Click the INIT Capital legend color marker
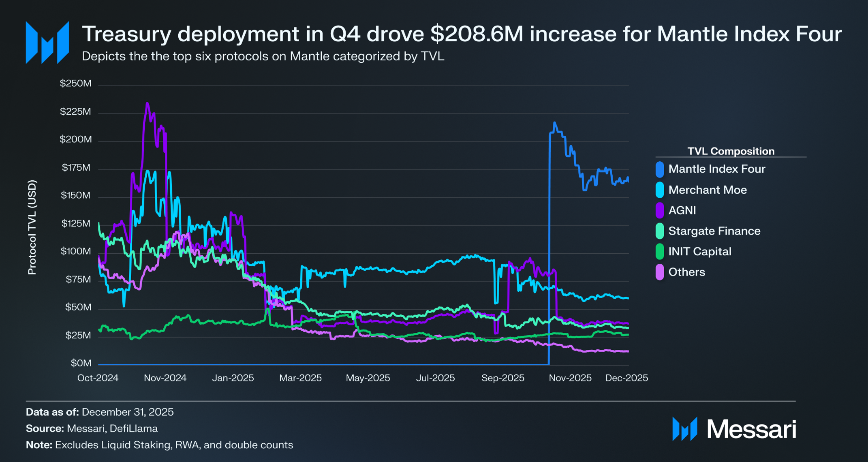Image resolution: width=868 pixels, height=462 pixels. (660, 252)
